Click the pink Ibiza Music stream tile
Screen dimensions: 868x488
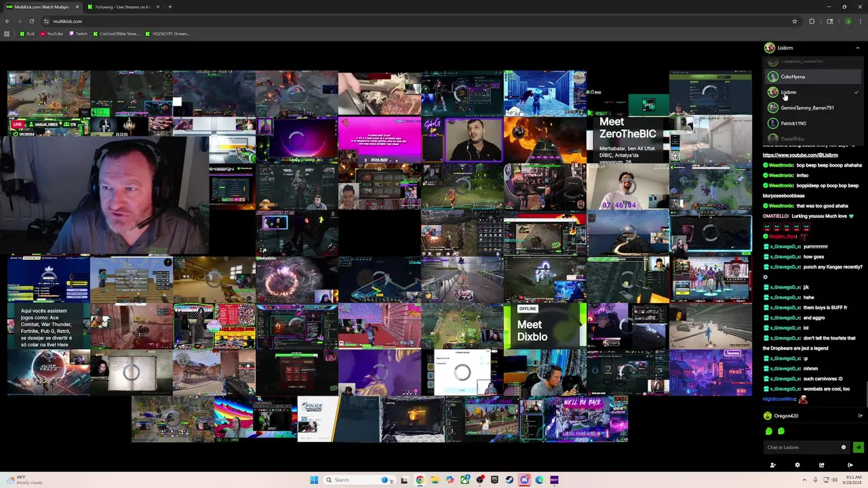click(x=380, y=140)
